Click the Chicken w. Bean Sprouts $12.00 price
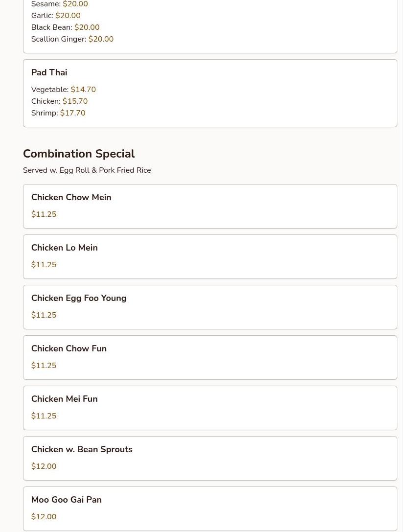 tap(44, 466)
